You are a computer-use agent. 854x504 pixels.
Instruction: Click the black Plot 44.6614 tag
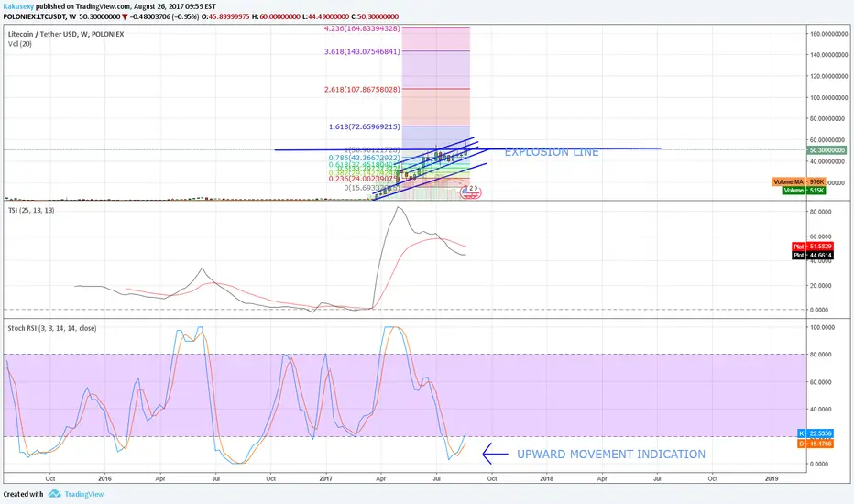pos(812,255)
